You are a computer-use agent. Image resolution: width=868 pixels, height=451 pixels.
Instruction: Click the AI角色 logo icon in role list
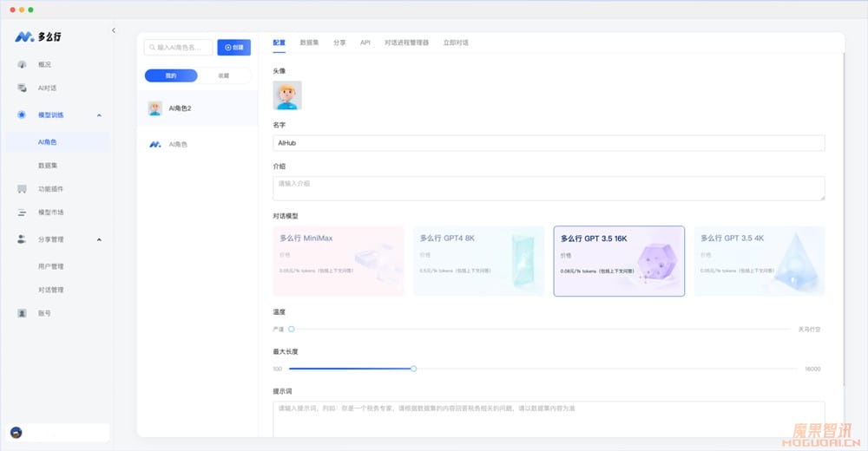pyautogui.click(x=155, y=144)
